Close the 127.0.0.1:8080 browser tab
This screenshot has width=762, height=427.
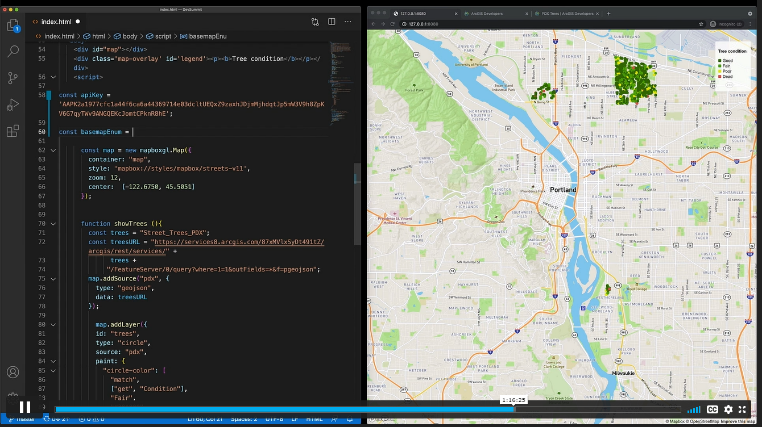(x=456, y=14)
